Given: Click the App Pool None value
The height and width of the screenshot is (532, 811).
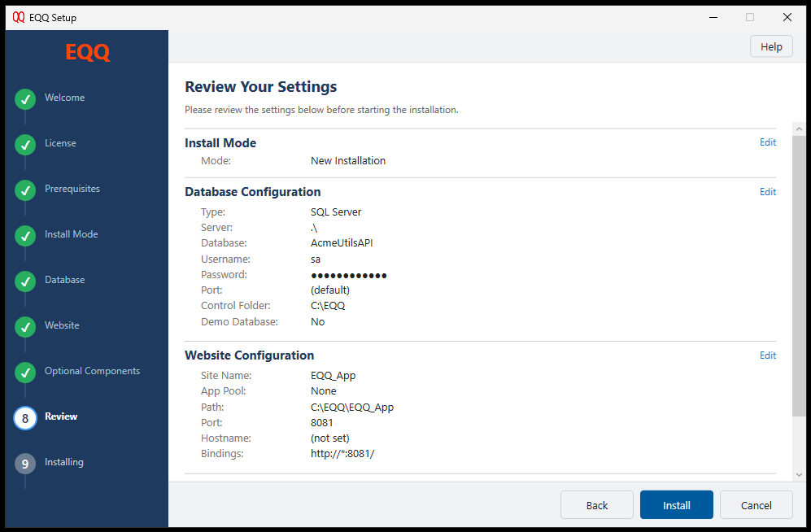Looking at the screenshot, I should pos(323,391).
